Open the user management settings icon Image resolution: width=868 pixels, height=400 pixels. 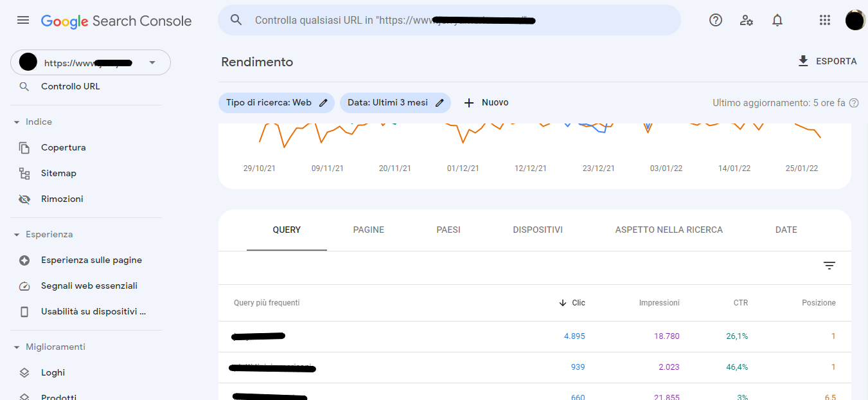click(746, 20)
